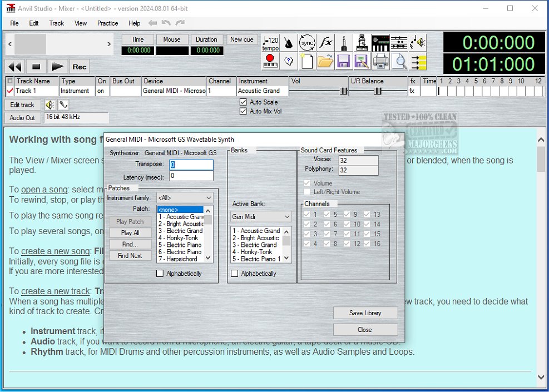Click the printer icon

point(381,61)
